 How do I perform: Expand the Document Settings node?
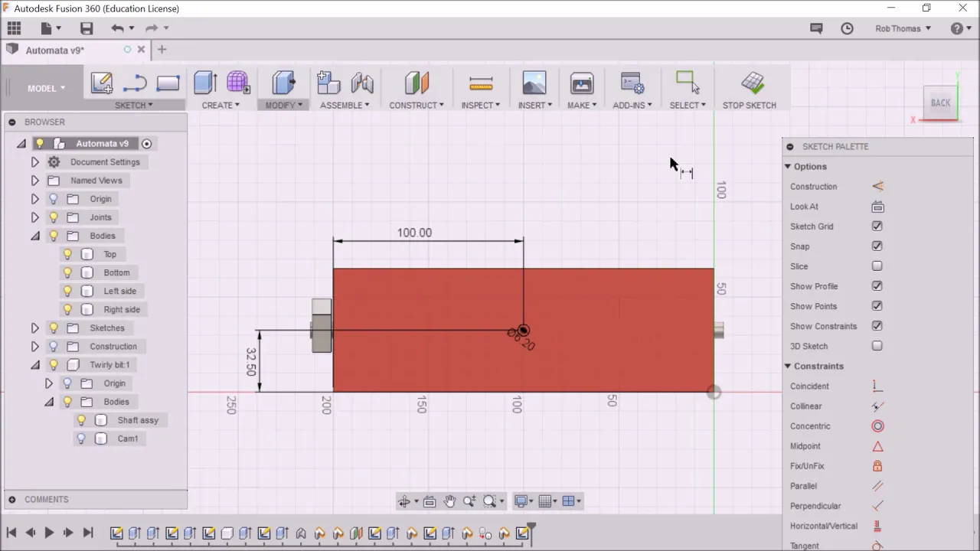(x=34, y=162)
